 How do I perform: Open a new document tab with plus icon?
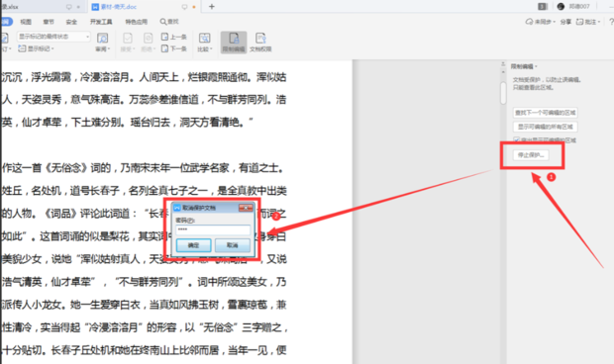212,6
